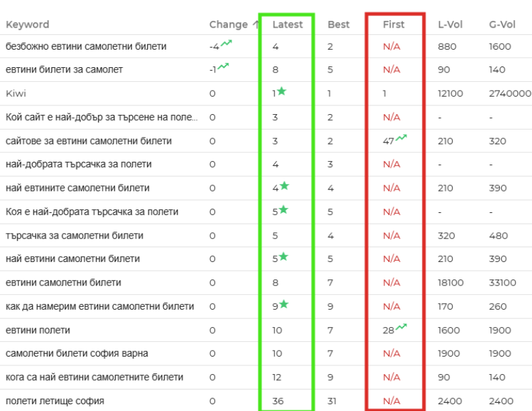Viewport: 532px width, 411px height.
Task: Click the upward trend icon next to first rank 47
Action: (x=402, y=138)
